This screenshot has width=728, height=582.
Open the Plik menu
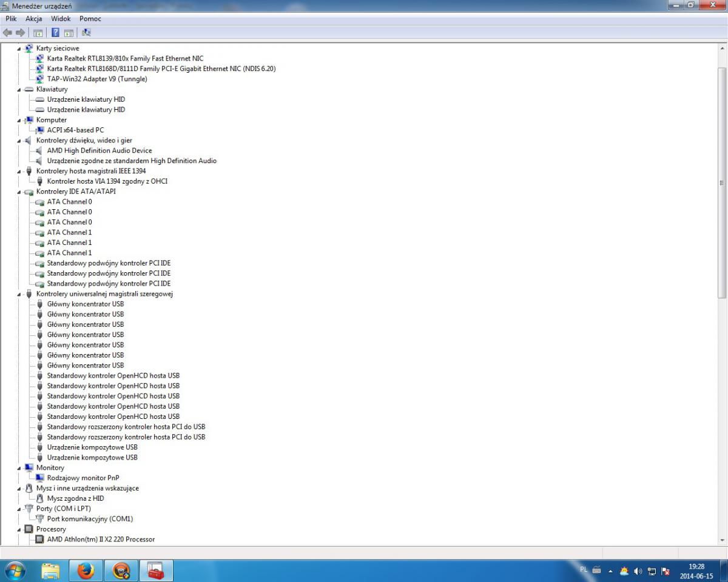tap(11, 19)
